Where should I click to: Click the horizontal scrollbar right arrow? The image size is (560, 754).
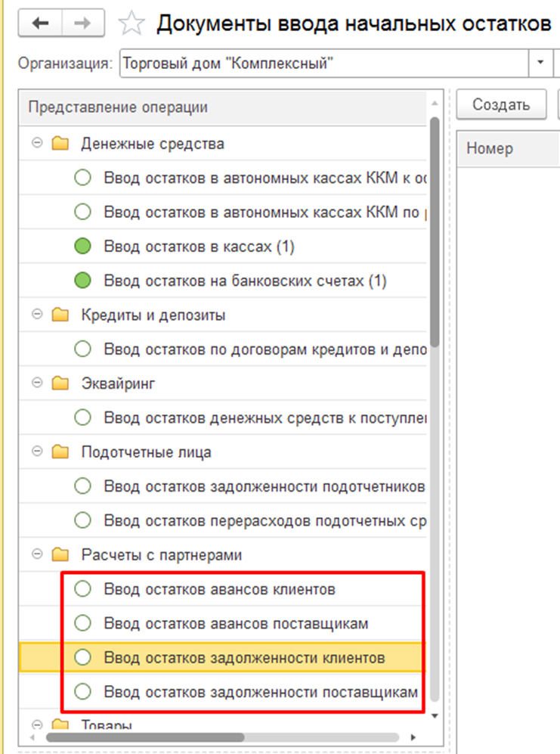click(x=413, y=737)
